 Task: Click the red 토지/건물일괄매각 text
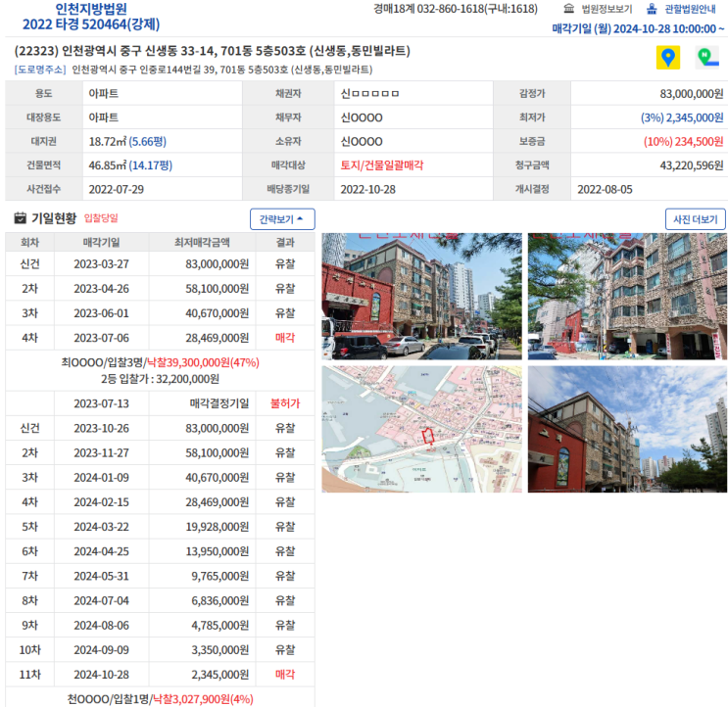click(x=382, y=165)
